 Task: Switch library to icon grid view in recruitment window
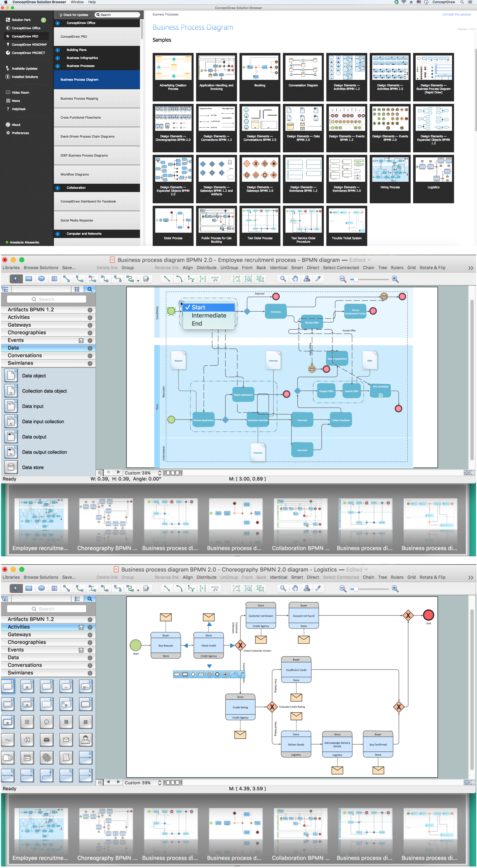(77, 289)
